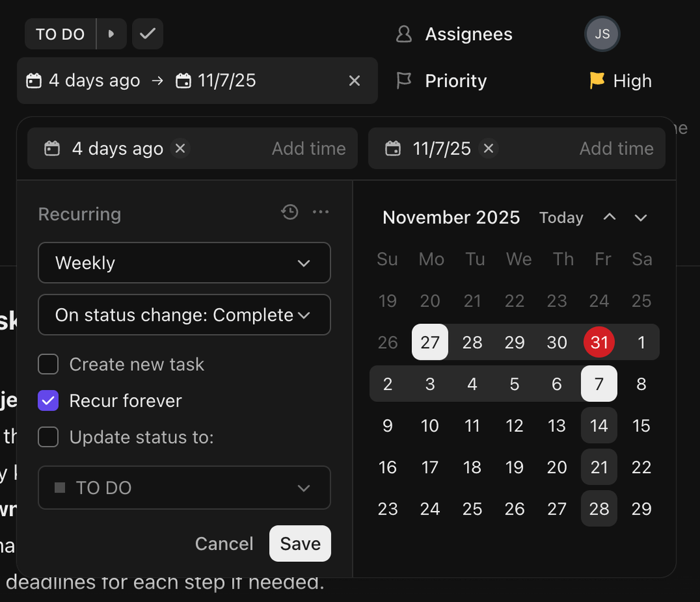Open the Weekly recurrence dropdown
The width and height of the screenshot is (700, 602).
click(184, 262)
